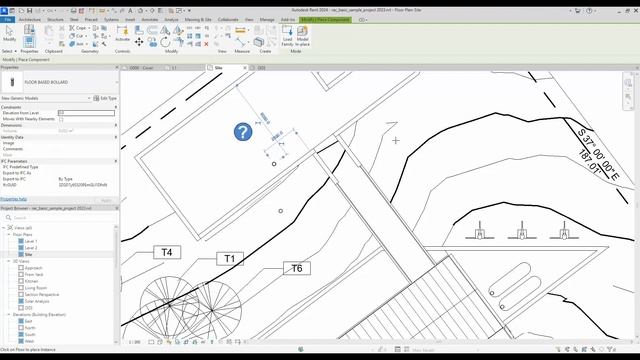Click the Revit application logo button
Screen dimensions: 640x360
[x=4, y=11]
